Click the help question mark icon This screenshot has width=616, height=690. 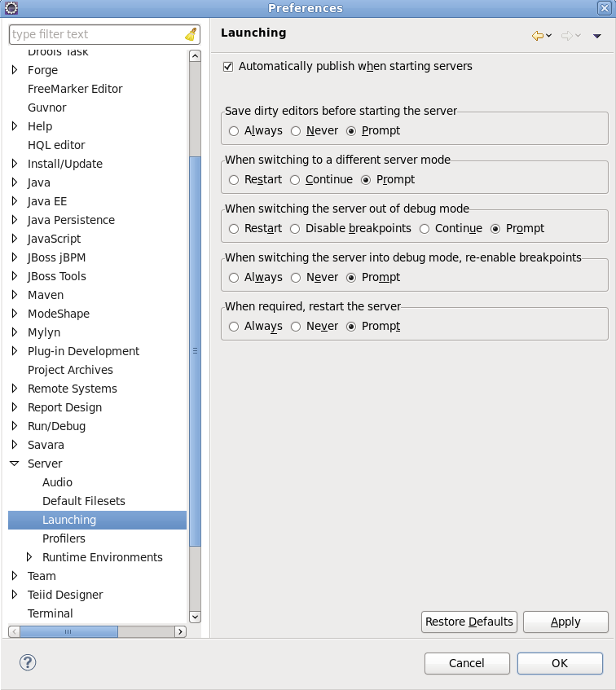(28, 662)
